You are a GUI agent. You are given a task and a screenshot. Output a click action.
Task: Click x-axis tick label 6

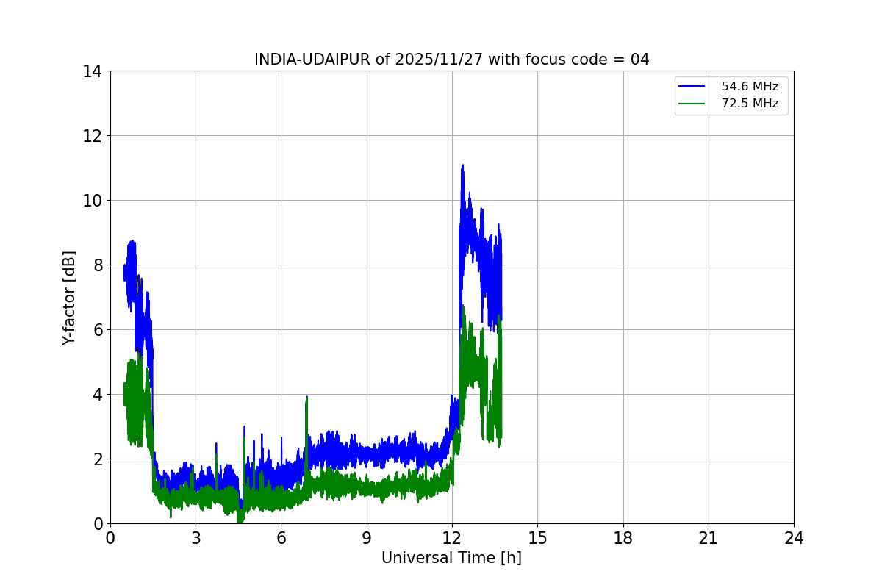[281, 537]
